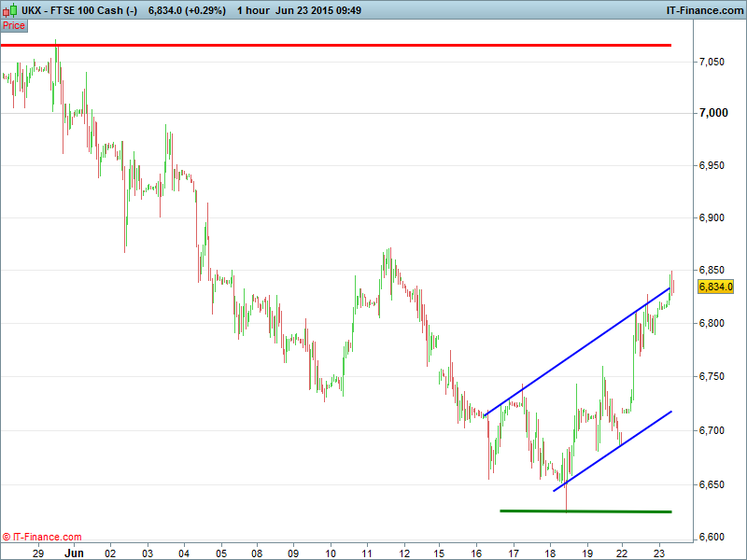The width and height of the screenshot is (747, 560).
Task: Click the 29 date marker on time axis
Action: 38,553
